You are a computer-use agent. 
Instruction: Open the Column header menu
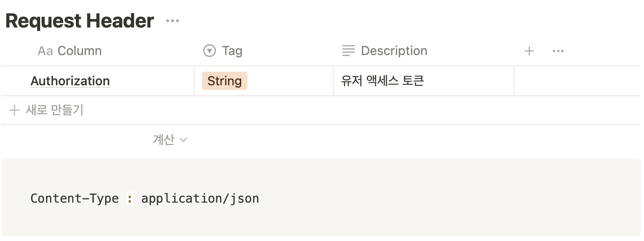[79, 51]
